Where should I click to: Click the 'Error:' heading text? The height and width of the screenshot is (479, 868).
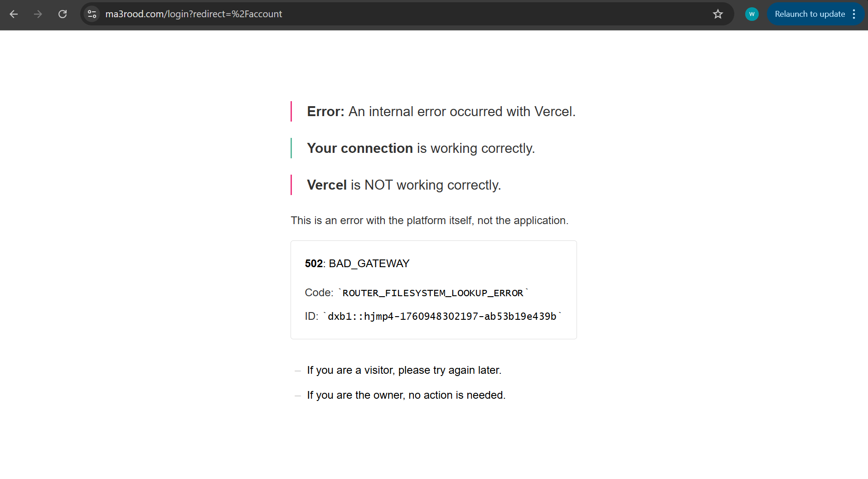[325, 112]
